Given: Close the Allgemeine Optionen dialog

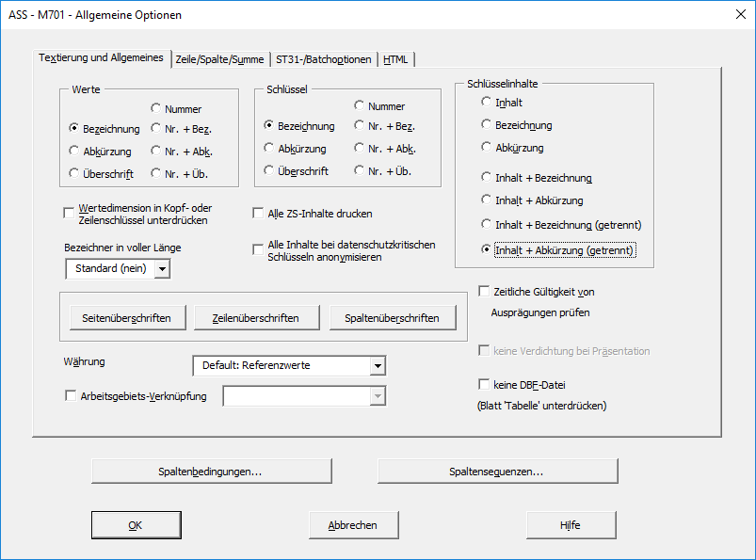Looking at the screenshot, I should 741,14.
